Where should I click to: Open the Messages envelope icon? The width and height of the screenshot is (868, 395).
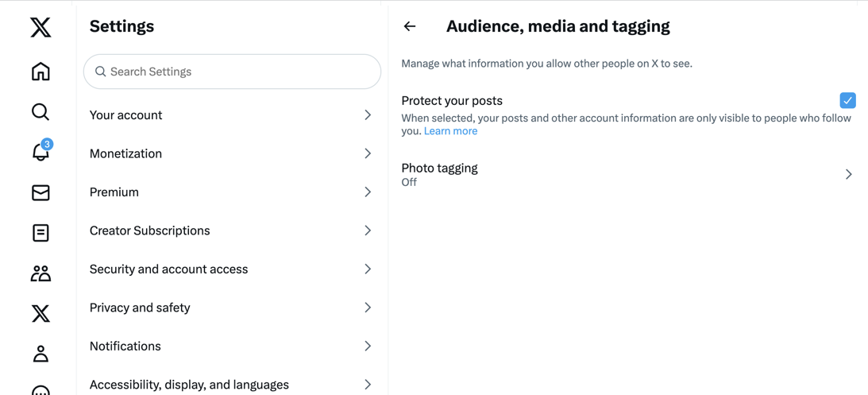click(41, 192)
